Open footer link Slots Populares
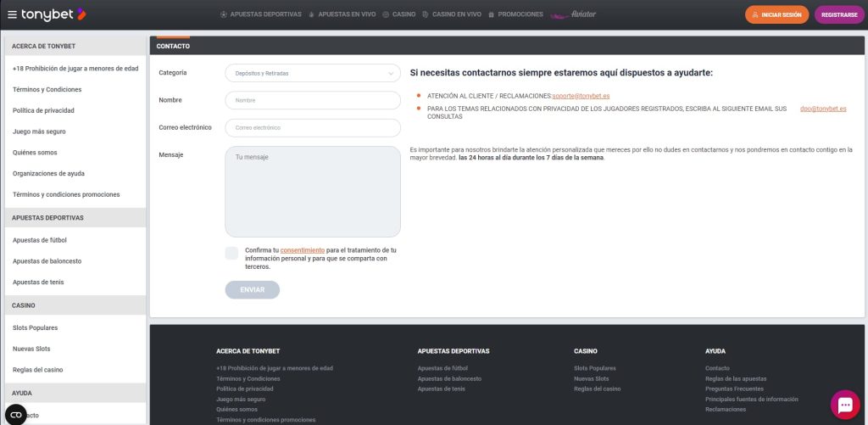Image resolution: width=868 pixels, height=425 pixels. (594, 368)
